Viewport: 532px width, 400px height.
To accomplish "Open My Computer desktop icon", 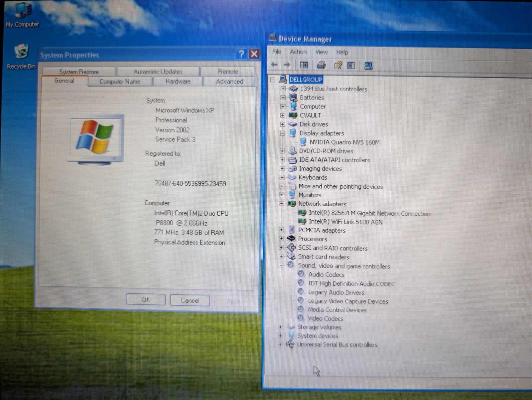I will (23, 15).
